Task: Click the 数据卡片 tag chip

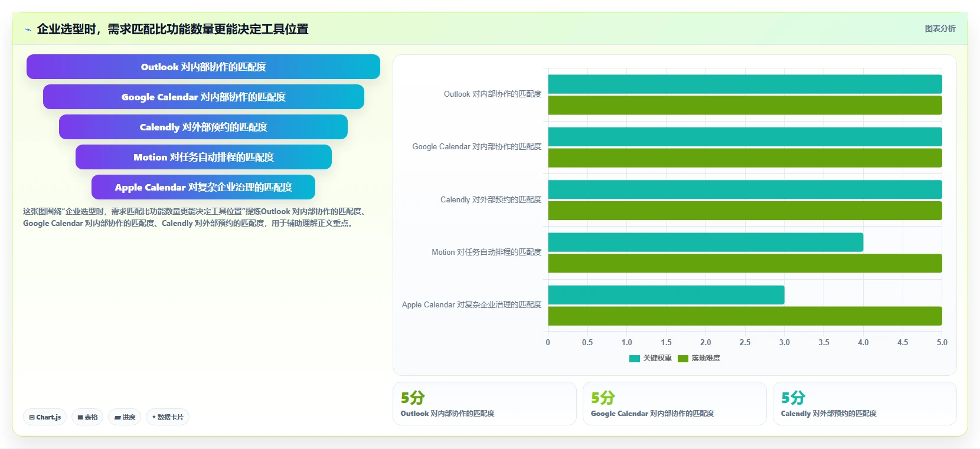Action: [168, 417]
